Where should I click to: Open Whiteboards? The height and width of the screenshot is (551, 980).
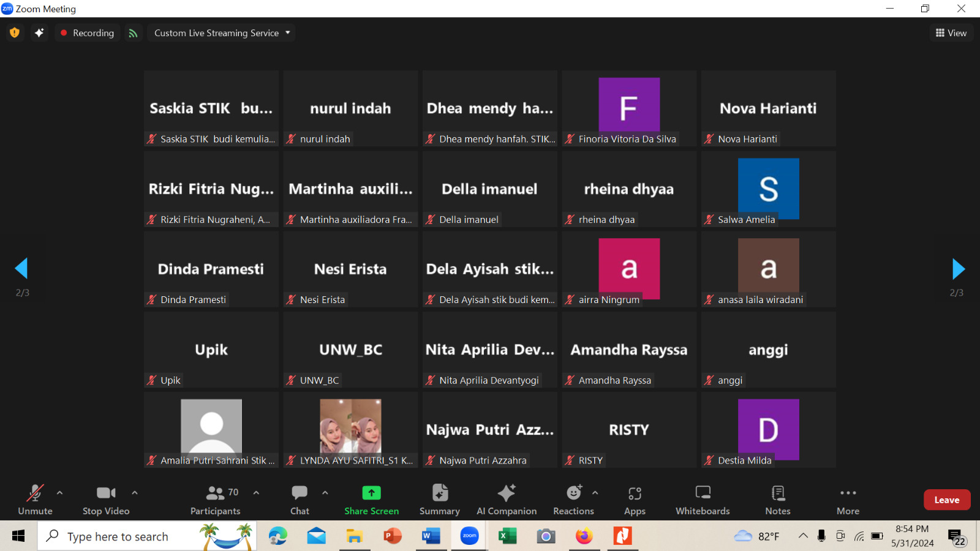pyautogui.click(x=703, y=500)
